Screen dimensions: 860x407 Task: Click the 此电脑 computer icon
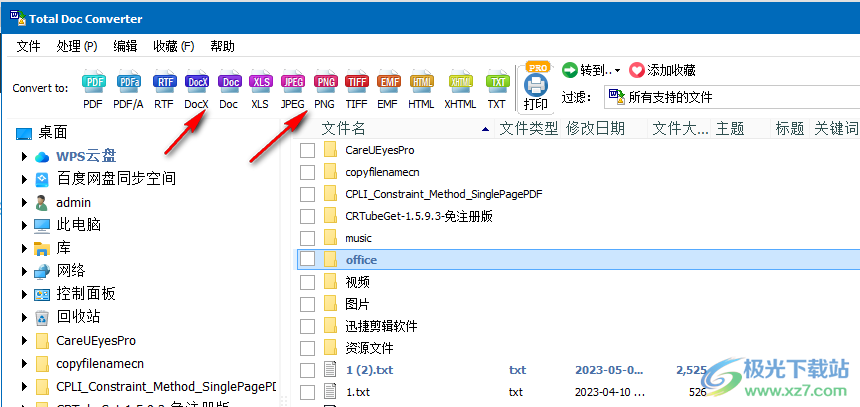coord(42,225)
